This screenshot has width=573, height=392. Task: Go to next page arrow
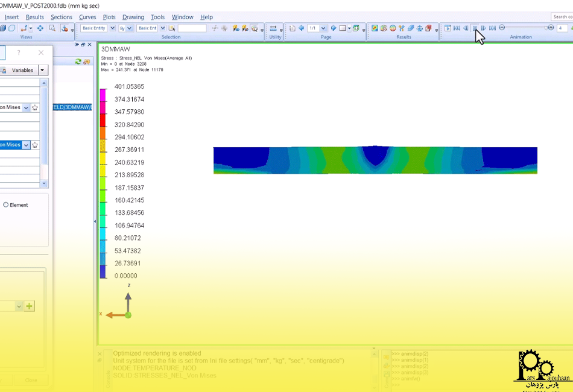point(334,28)
